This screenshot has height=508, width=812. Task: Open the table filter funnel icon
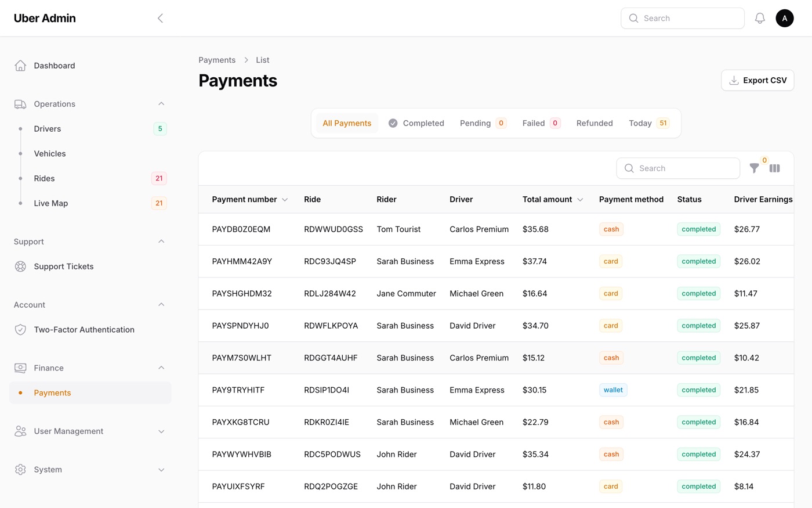(x=754, y=168)
